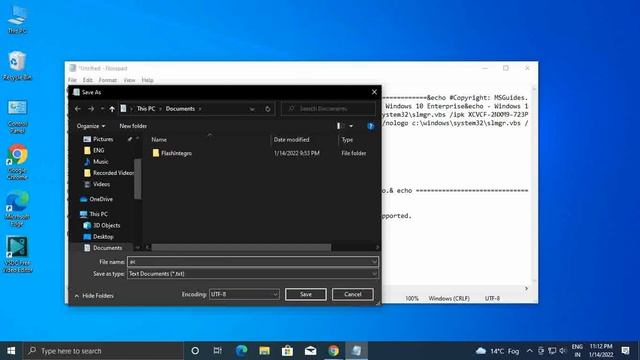Open Mail app from taskbar

point(310,351)
